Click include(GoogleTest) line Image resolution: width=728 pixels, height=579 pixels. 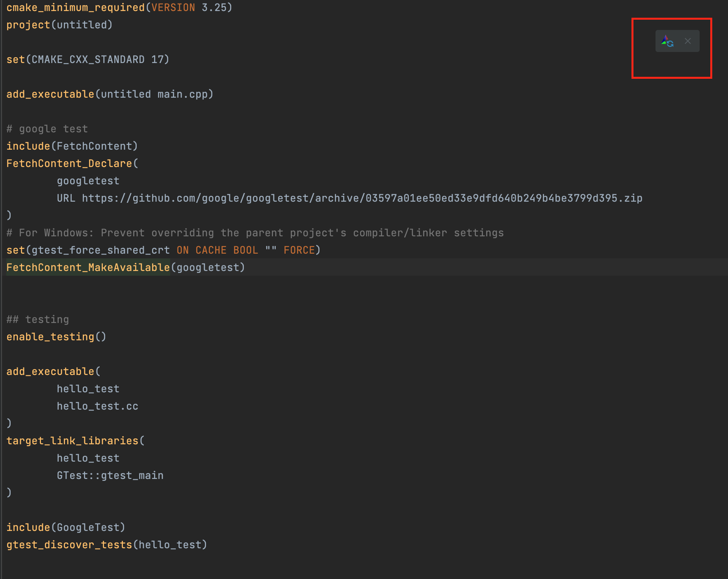66,527
